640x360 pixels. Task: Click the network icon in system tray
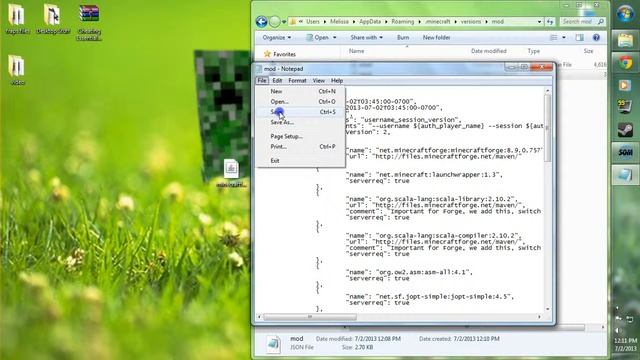629,319
